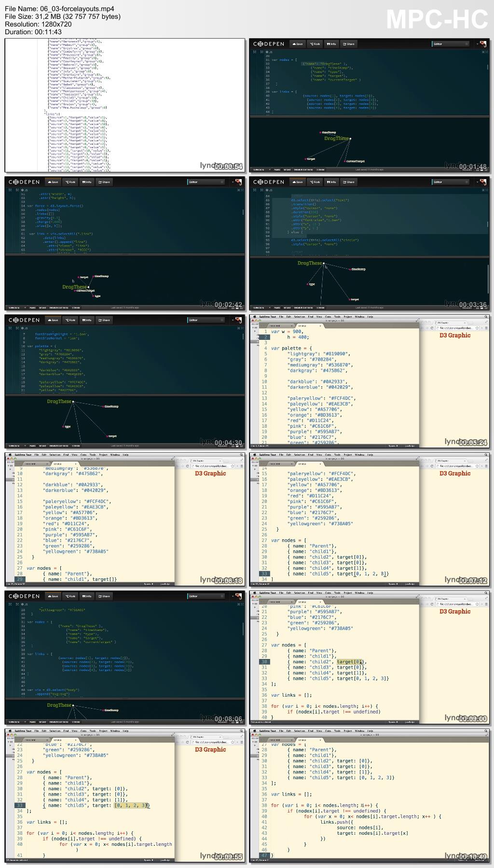The height and width of the screenshot is (868, 494).
Task: Click user avatar in the 00:03:36 frame
Action: tap(482, 182)
